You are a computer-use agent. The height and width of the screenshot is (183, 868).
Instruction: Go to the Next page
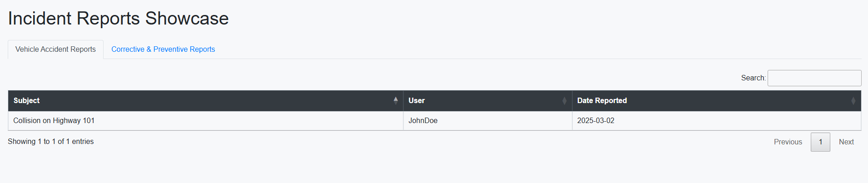point(846,142)
